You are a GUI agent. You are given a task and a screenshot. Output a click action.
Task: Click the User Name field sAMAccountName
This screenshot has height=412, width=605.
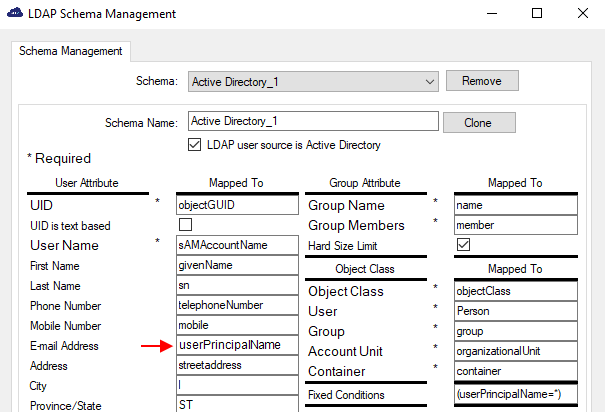pyautogui.click(x=237, y=245)
